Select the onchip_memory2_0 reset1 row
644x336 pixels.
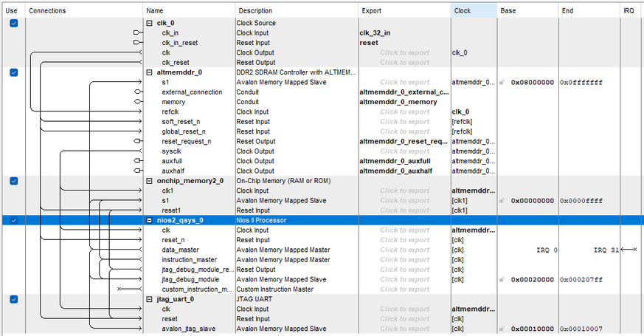click(171, 210)
